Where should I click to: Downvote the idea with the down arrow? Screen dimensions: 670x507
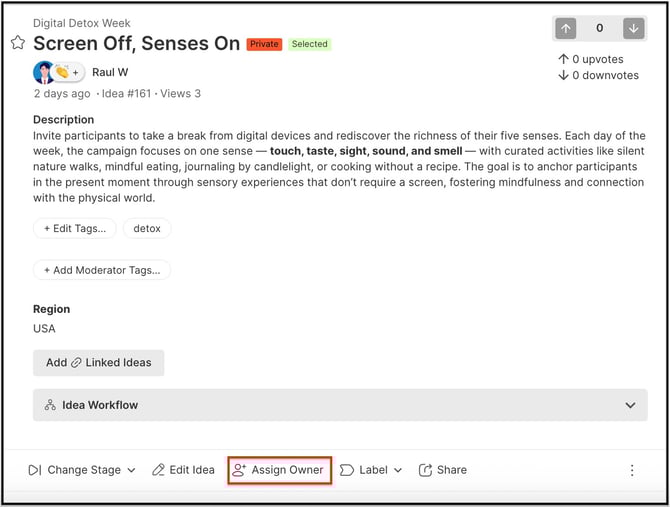[x=633, y=29]
